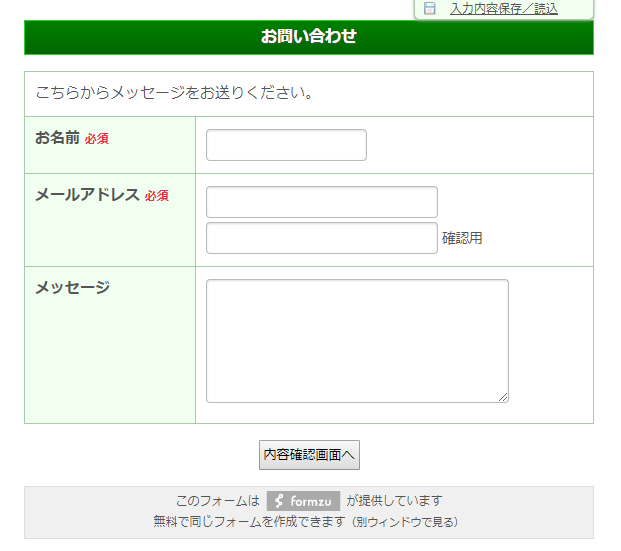Open the 無料で同じフォームを作成できます link

249,522
